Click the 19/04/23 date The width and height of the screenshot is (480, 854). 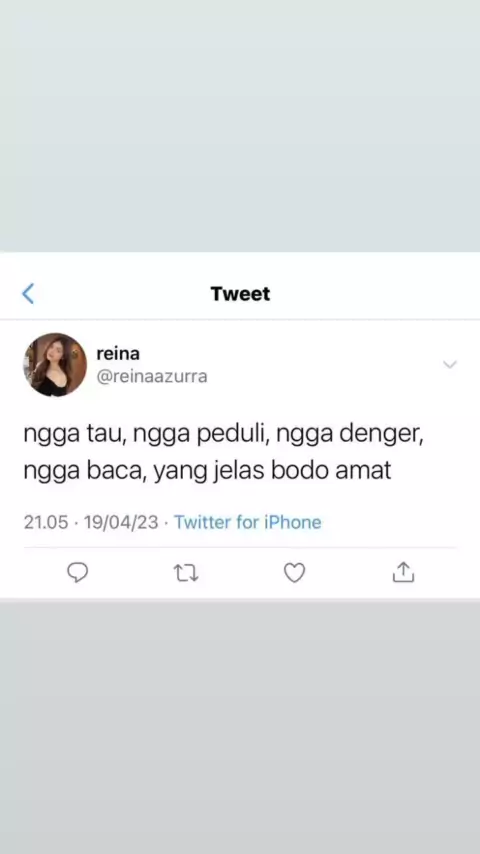tap(121, 522)
